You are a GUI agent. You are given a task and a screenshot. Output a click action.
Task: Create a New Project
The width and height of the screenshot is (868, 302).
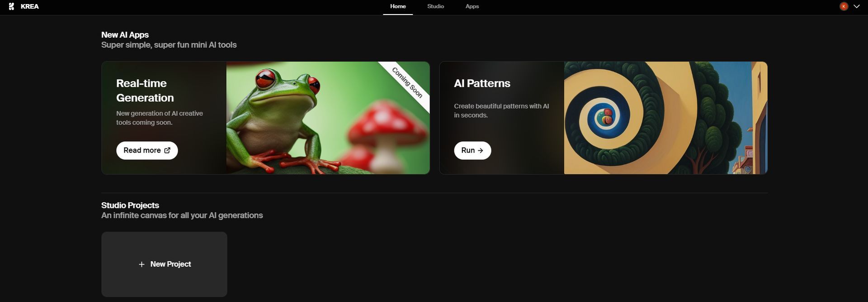164,264
